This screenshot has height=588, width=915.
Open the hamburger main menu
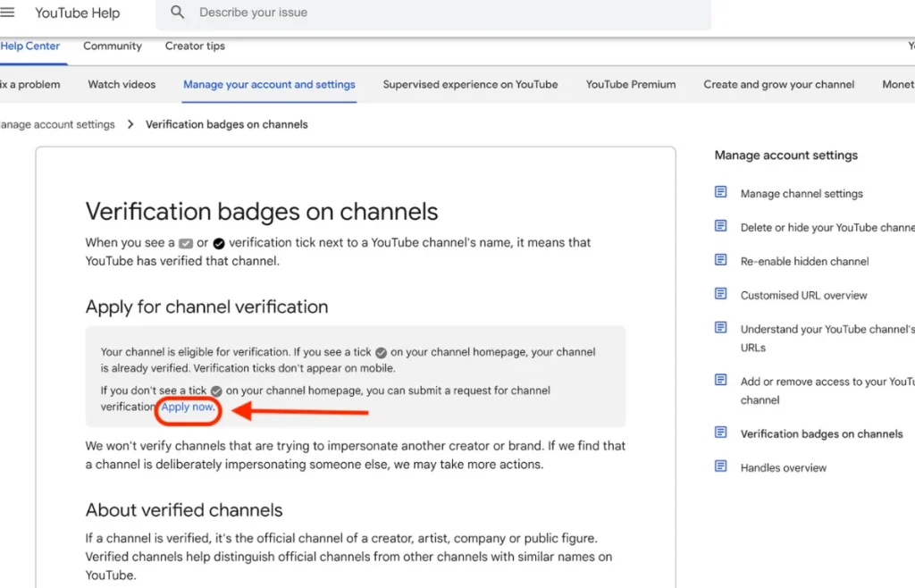pyautogui.click(x=7, y=13)
